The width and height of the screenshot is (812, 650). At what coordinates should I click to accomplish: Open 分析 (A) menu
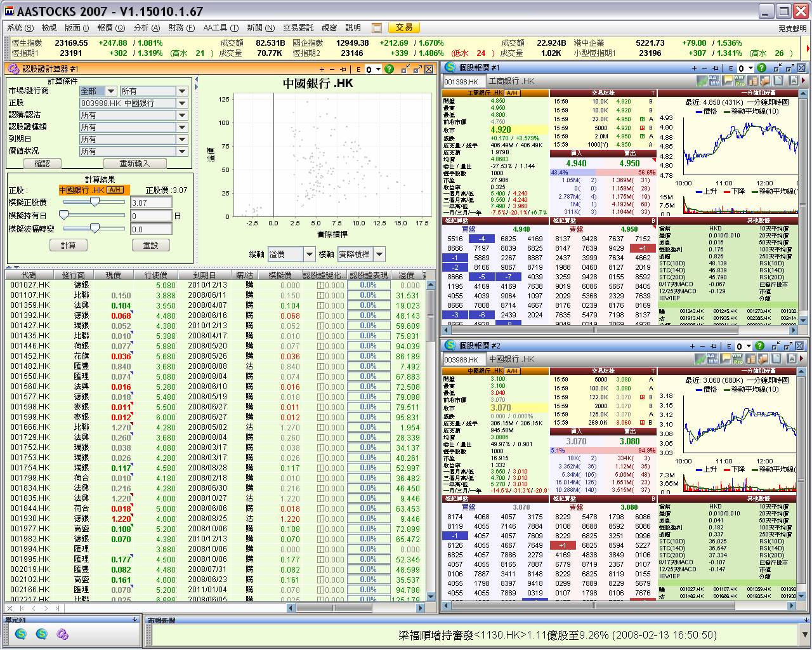pyautogui.click(x=147, y=28)
